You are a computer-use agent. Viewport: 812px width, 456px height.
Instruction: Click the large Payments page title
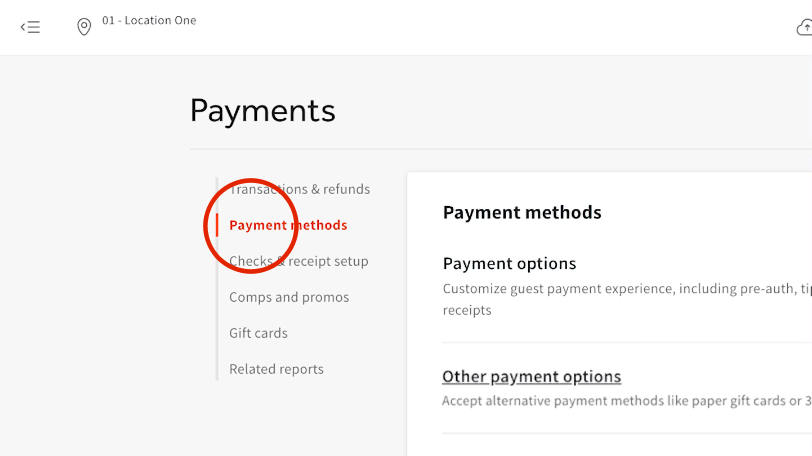point(262,110)
